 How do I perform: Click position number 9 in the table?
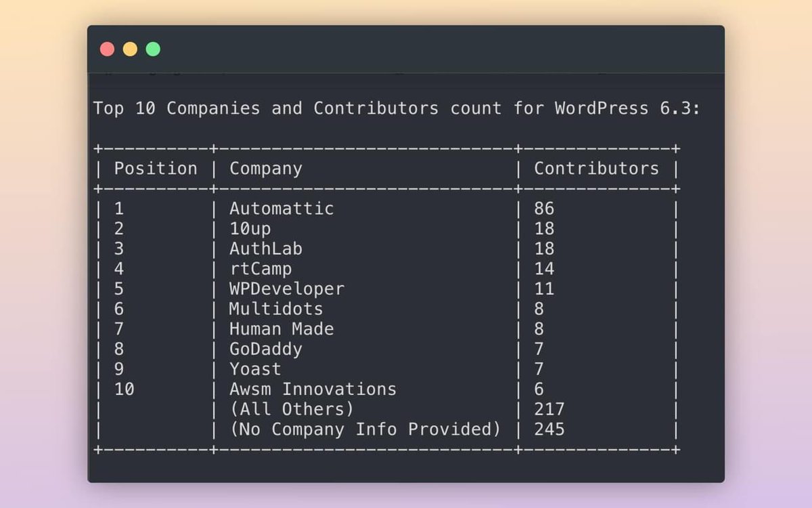(x=119, y=369)
